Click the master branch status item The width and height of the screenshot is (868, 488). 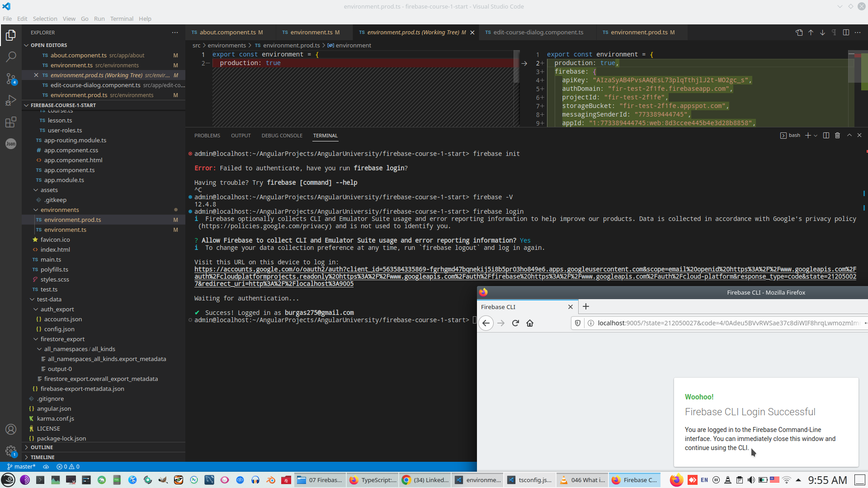tap(21, 467)
